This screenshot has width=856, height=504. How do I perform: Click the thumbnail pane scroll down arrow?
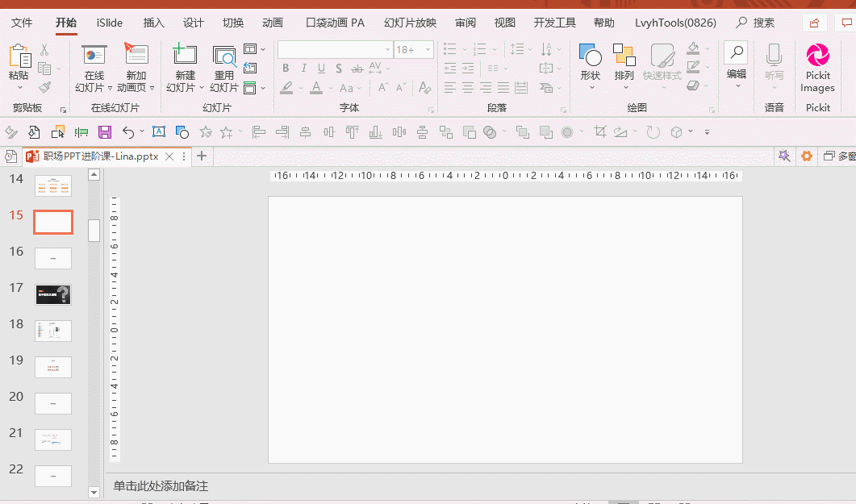(94, 492)
